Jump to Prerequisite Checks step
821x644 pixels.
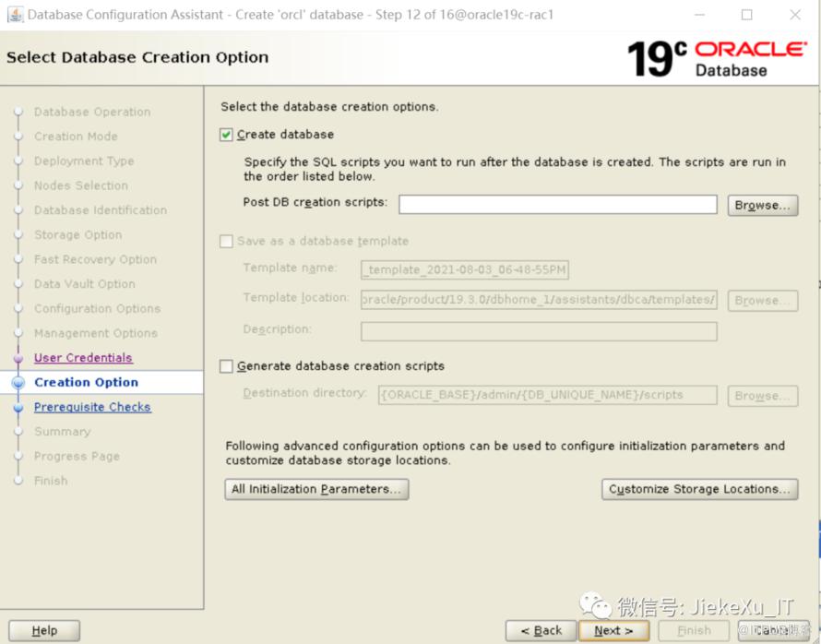pos(92,407)
